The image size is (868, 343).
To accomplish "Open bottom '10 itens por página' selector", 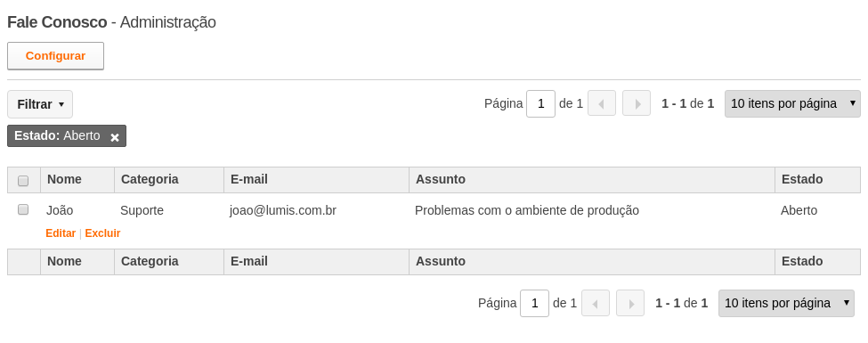I will tap(787, 303).
